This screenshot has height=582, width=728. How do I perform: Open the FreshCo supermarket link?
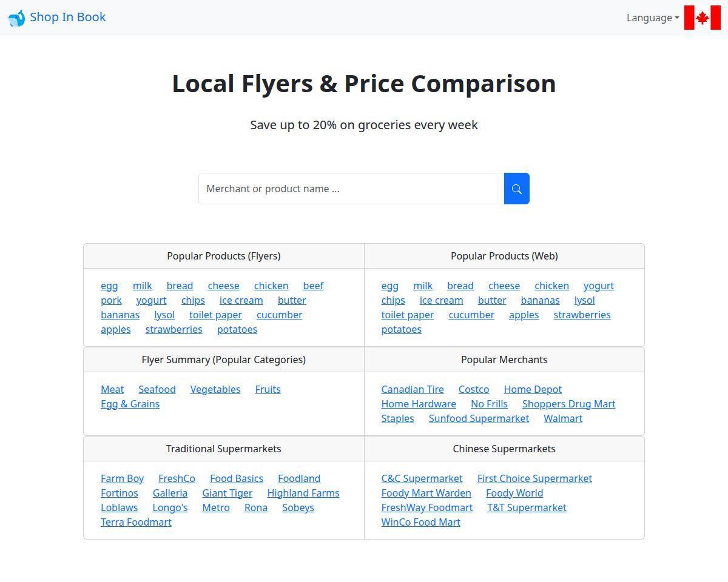tap(177, 478)
